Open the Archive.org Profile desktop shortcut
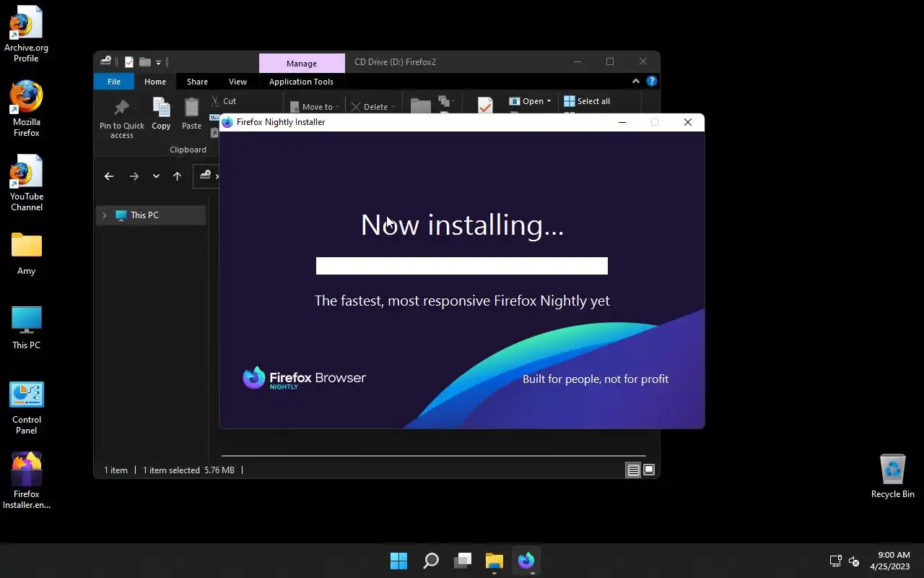 point(26,34)
